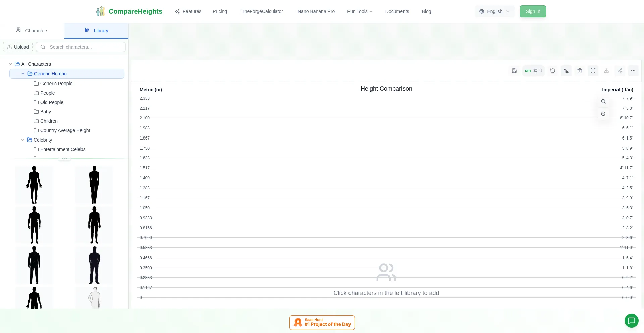Switch to the Characters tab
The width and height of the screenshot is (644, 333).
pyautogui.click(x=33, y=31)
